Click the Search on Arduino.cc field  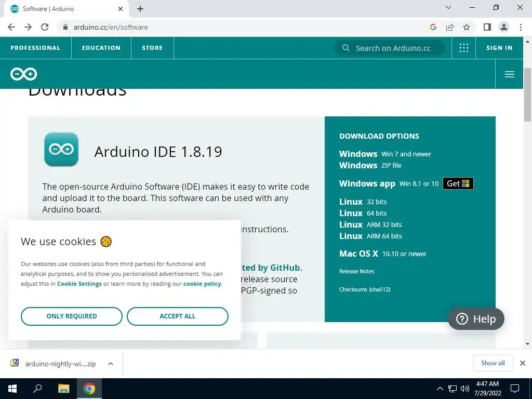[x=390, y=48]
